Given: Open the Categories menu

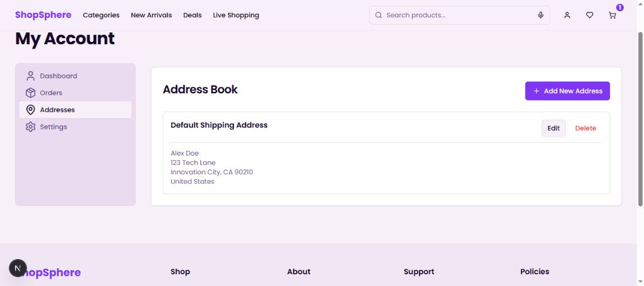Looking at the screenshot, I should coord(101,15).
